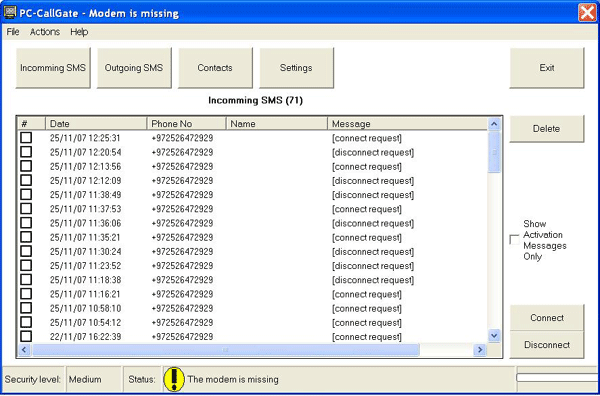Select the date 25/11/07 11:38:49
600x396 pixels.
click(85, 195)
